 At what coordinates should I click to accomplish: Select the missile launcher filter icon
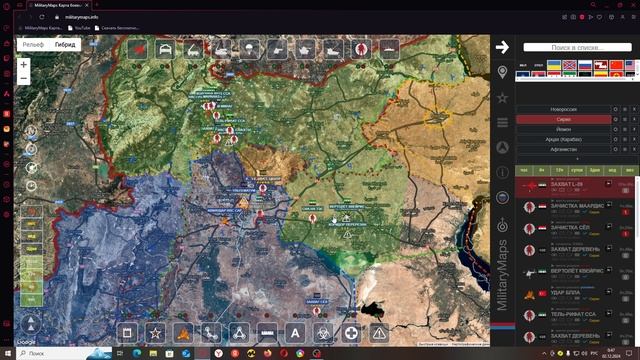[193, 50]
